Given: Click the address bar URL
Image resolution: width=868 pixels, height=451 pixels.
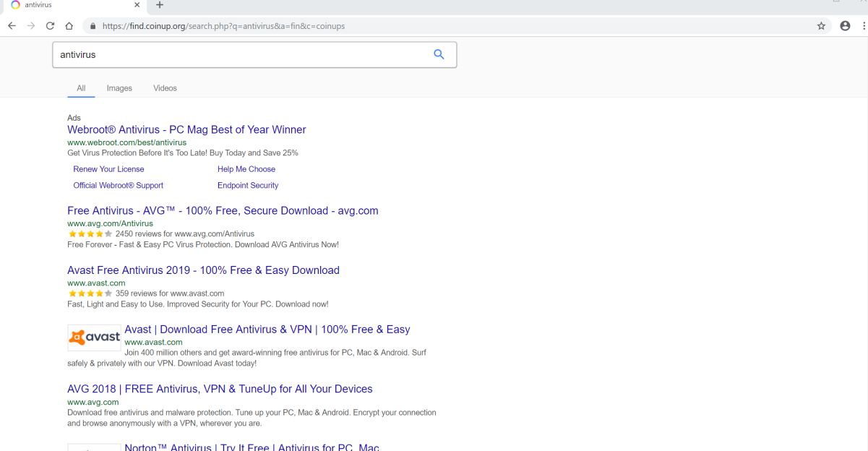Looking at the screenshot, I should pos(223,26).
